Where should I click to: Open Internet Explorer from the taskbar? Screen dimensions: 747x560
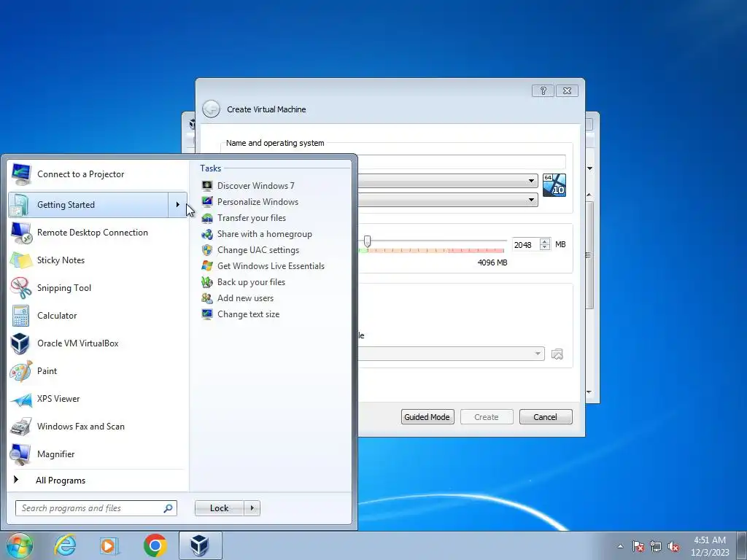pos(65,545)
